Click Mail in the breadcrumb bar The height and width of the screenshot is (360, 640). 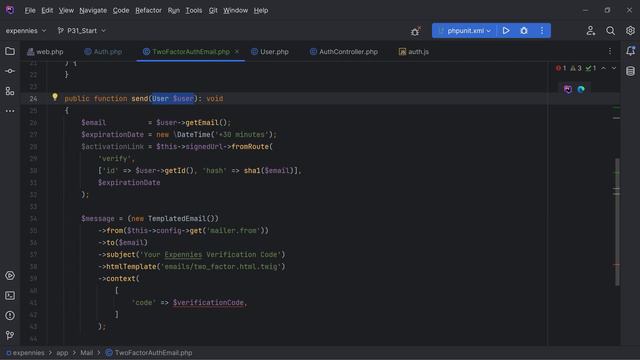[86, 353]
